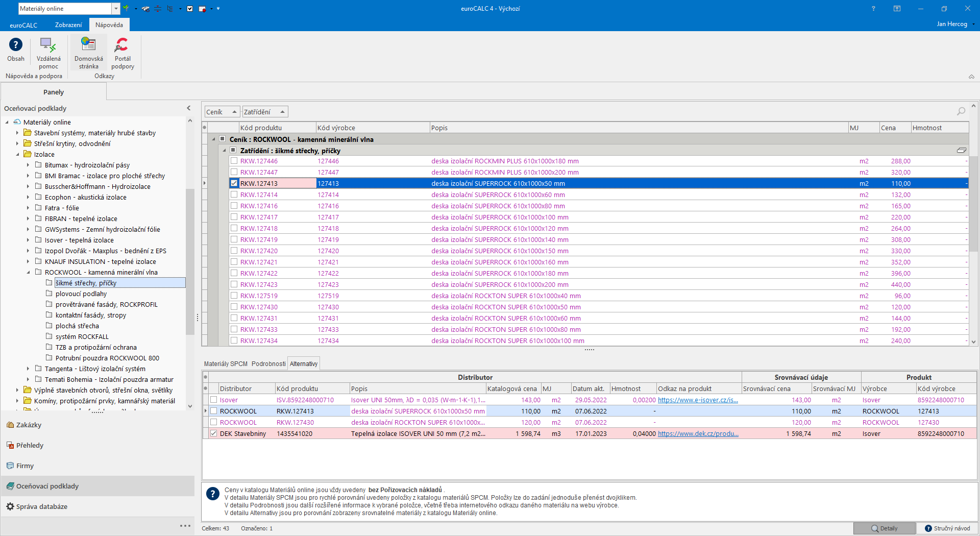980x536 pixels.
Task: Open the Obsah help contents
Action: coord(15,50)
